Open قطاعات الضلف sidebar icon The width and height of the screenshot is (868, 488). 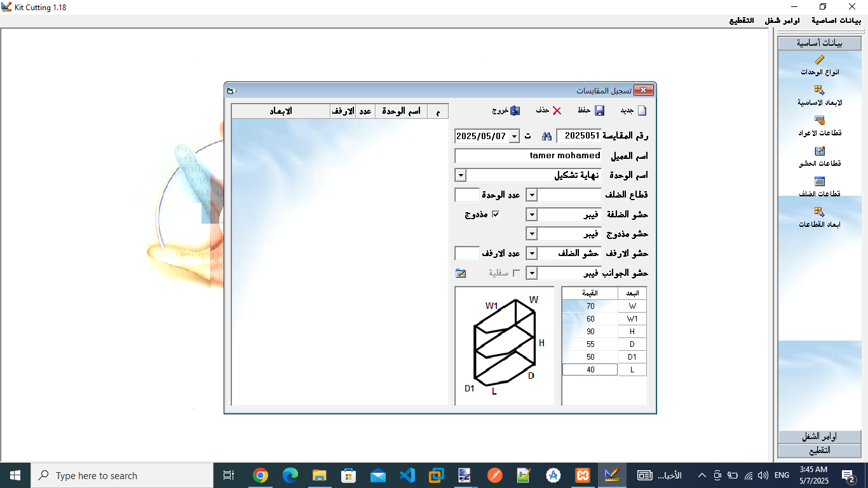[819, 182]
